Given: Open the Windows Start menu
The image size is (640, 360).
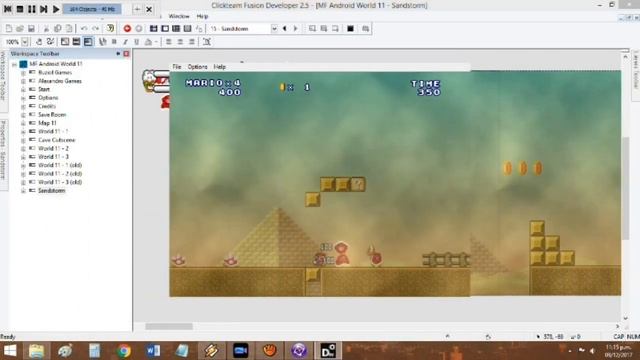Looking at the screenshot, I should [10, 351].
